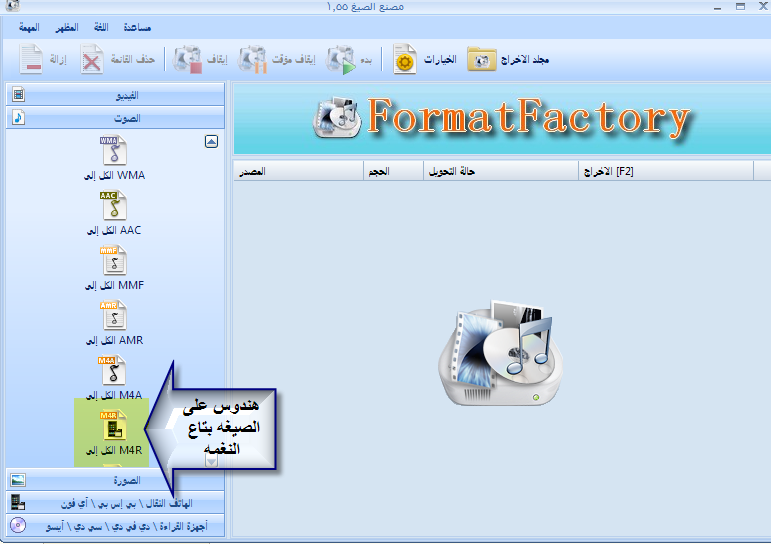Open the Skin (المظهر) menu
This screenshot has height=544, width=771.
pyautogui.click(x=66, y=28)
